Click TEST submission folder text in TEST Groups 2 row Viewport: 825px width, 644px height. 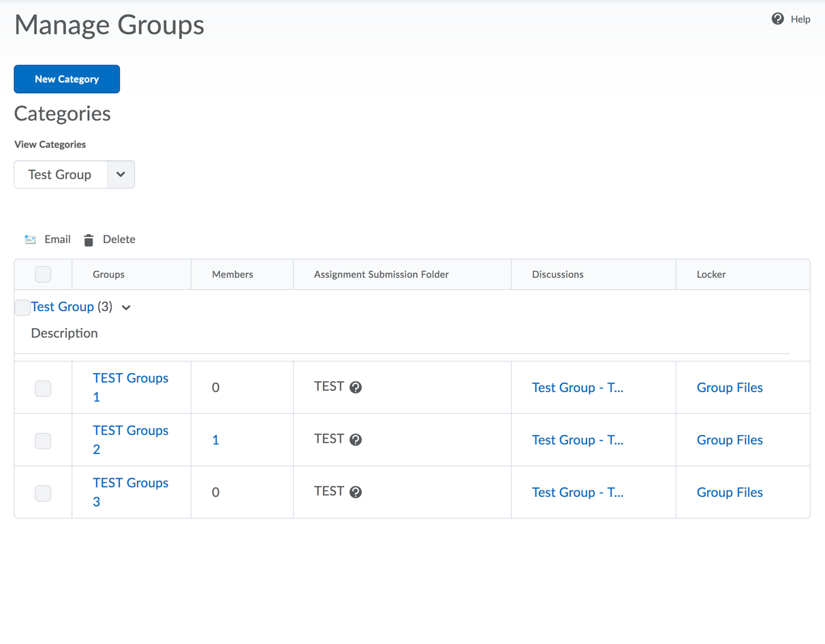(x=329, y=438)
